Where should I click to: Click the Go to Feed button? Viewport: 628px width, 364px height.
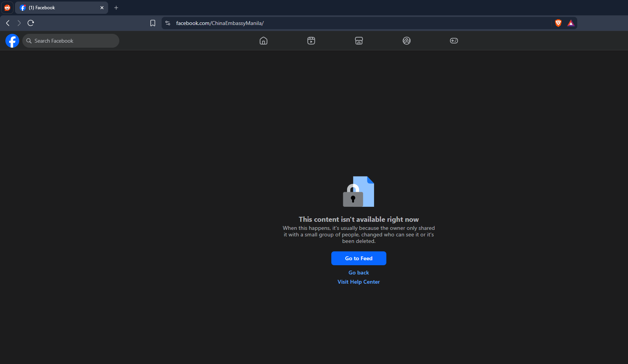click(x=359, y=258)
